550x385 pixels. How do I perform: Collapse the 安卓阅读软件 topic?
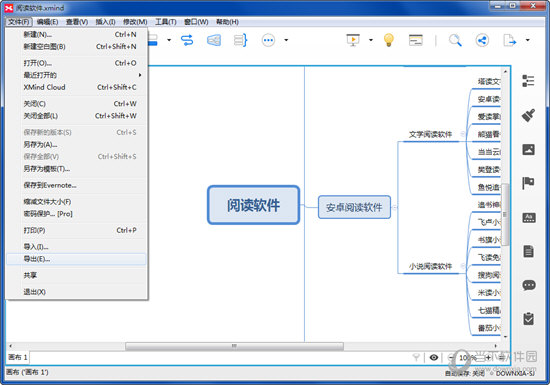[395, 207]
